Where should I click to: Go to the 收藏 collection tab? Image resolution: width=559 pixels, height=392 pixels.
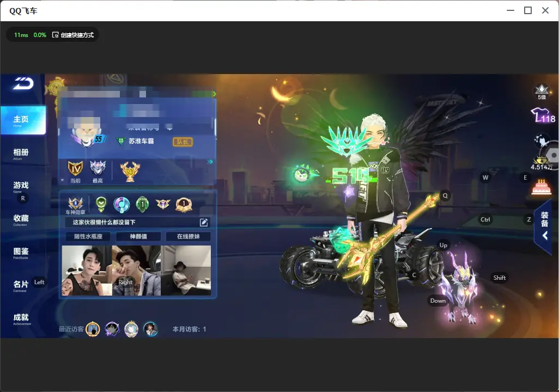(21, 219)
